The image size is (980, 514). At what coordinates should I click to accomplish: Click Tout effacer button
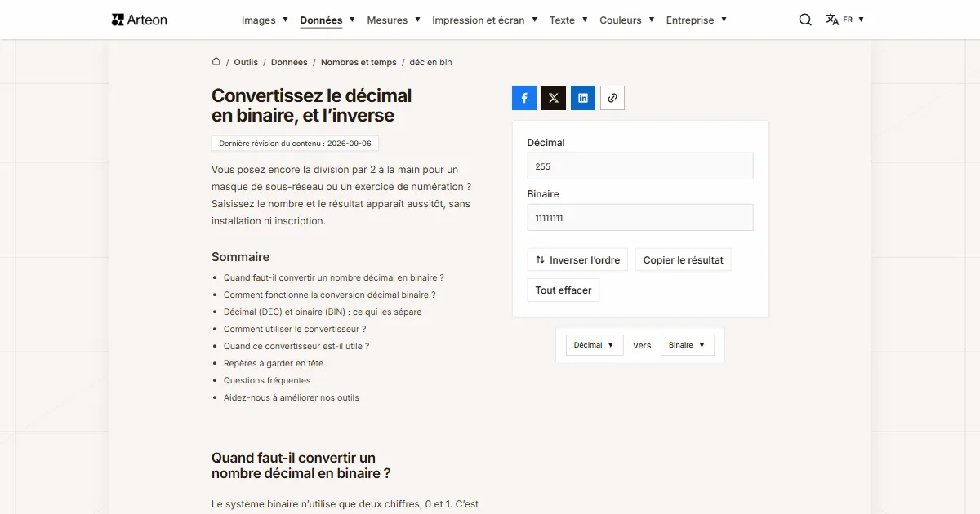(x=563, y=290)
